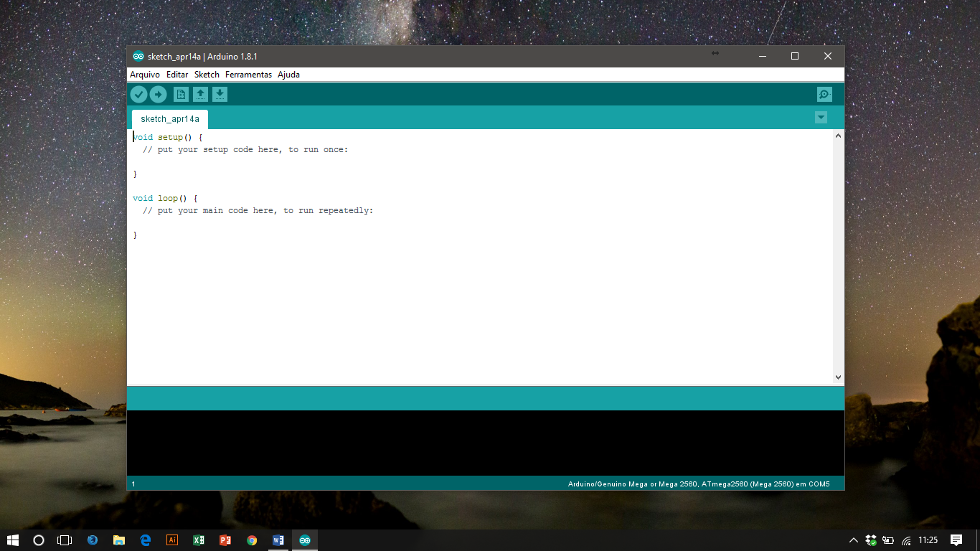Screen dimensions: 980x551
Task: Open the Serial Monitor magnifier icon
Action: point(824,95)
